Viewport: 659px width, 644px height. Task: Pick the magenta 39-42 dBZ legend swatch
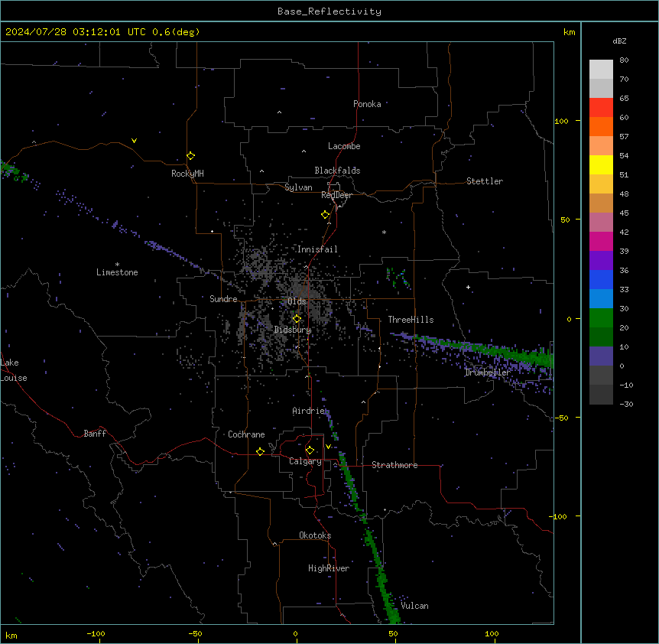(601, 241)
